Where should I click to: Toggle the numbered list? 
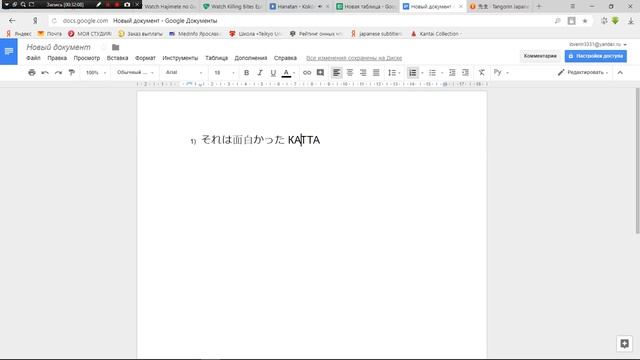coord(413,73)
